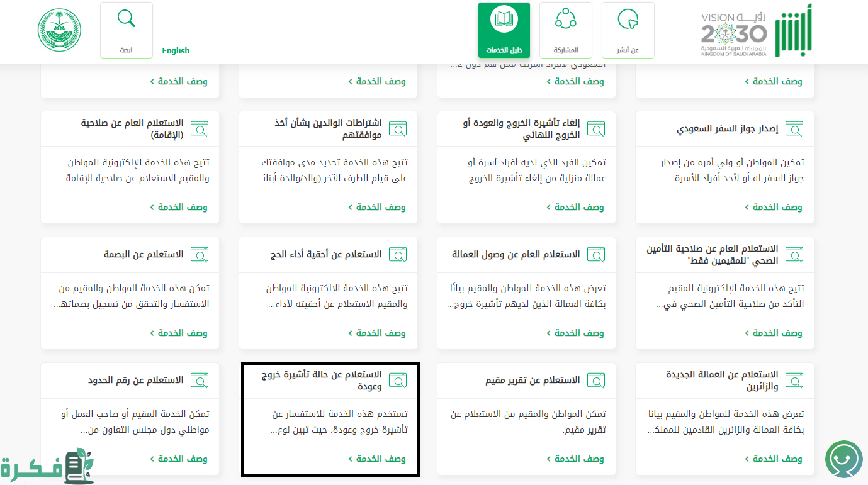Click icon beside صلاحية التأمين الصحي inquiry
Viewport: 868px width, 485px height.
click(794, 255)
